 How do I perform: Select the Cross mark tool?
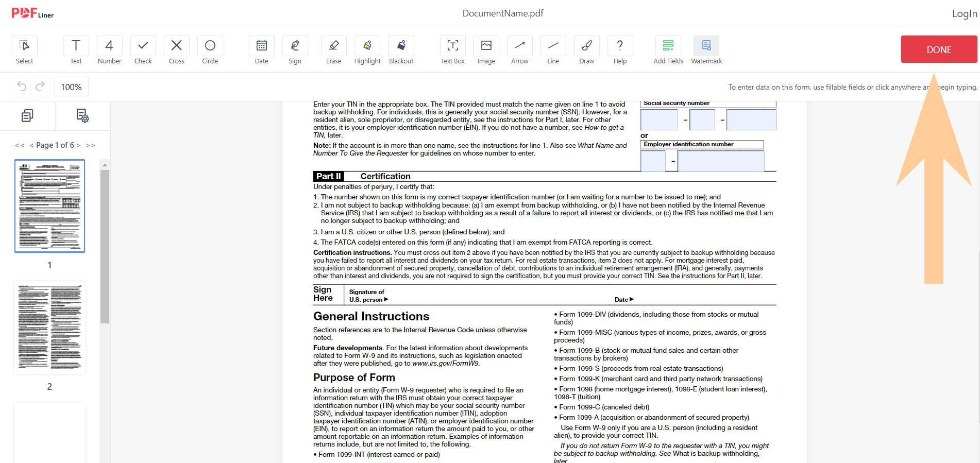[176, 50]
